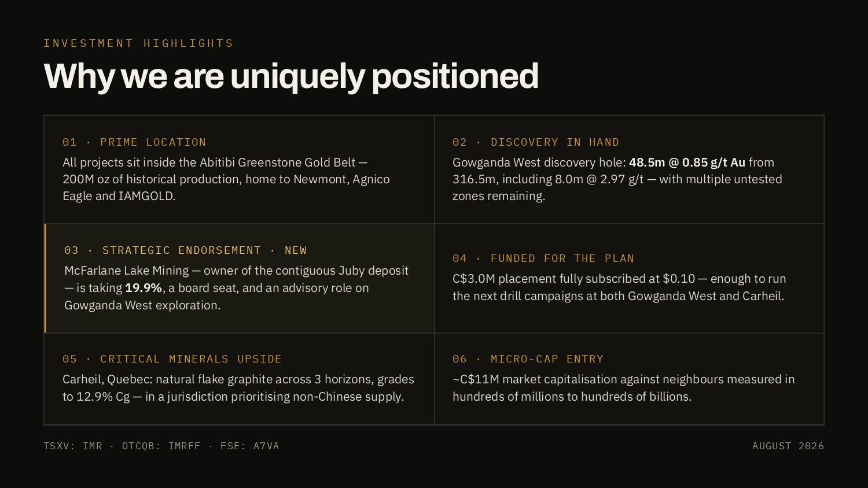
Task: Click the 'Why we are uniquely positioned' title
Action: [x=291, y=76]
